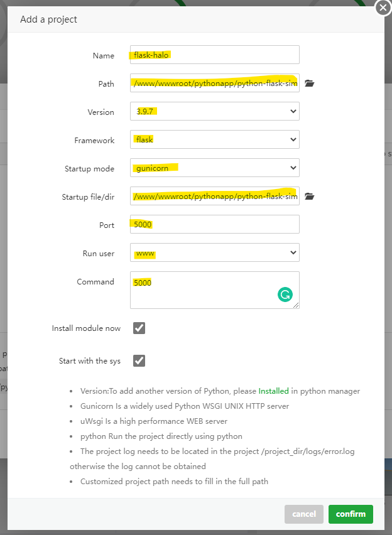The image size is (392, 535).
Task: Open folder picker for Startup file/dir
Action: coord(309,195)
